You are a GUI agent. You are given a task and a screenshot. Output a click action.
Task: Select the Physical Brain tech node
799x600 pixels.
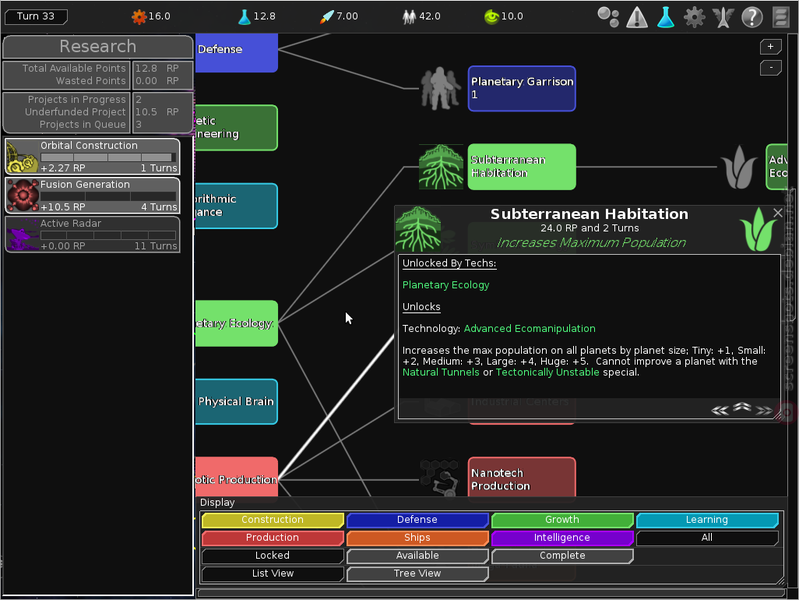coord(236,402)
